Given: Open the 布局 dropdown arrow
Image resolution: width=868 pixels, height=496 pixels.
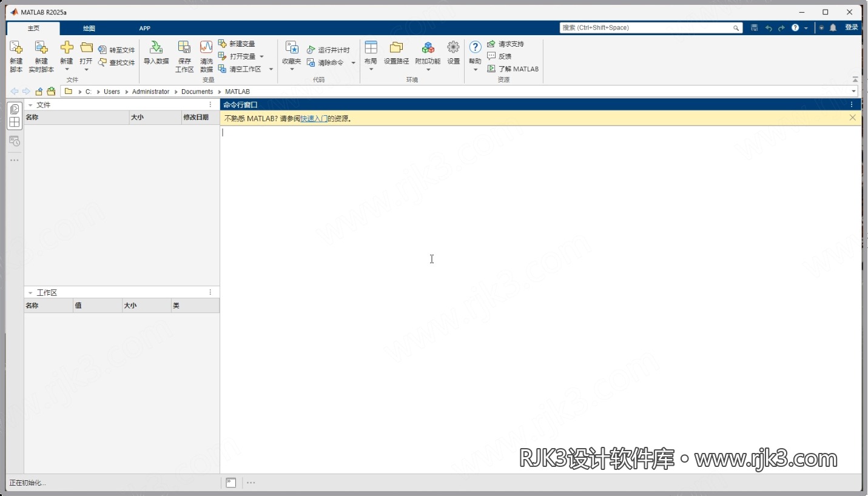Looking at the screenshot, I should click(371, 70).
